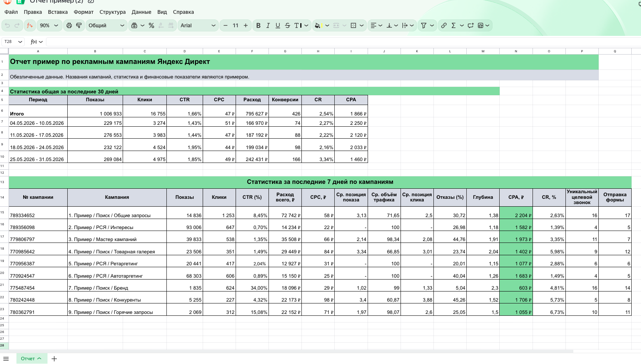
Task: Click the Sum sigma icon
Action: [454, 25]
